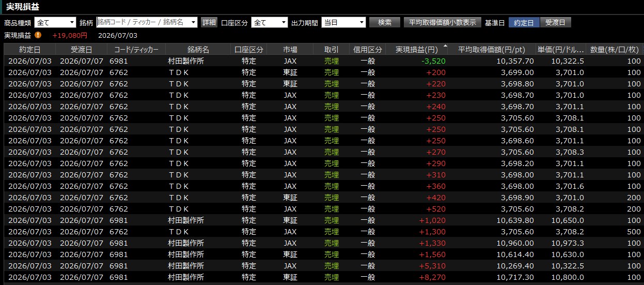The image size is (644, 285).
Task: Click the 3,708.3 unit price cell
Action: click(x=570, y=152)
